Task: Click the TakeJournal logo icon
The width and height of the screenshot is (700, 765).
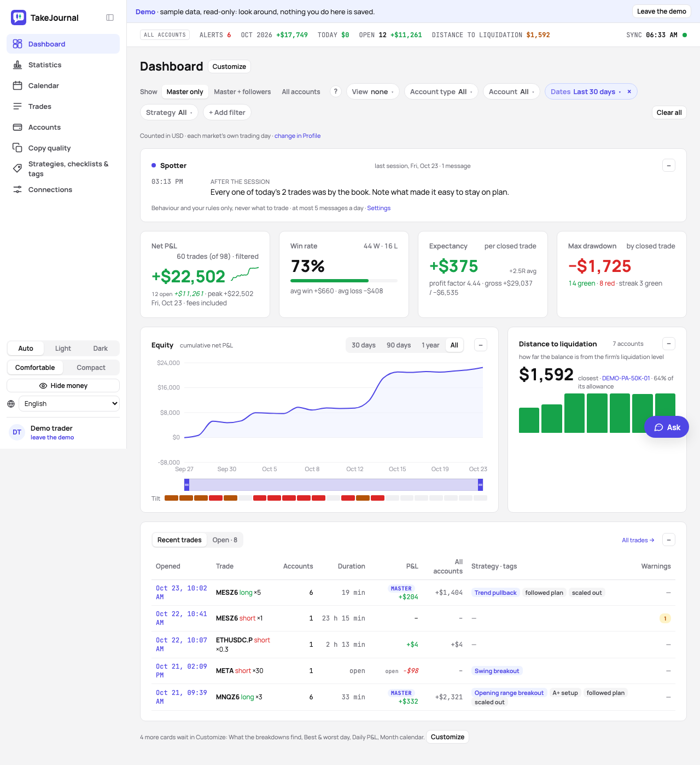Action: (x=19, y=18)
